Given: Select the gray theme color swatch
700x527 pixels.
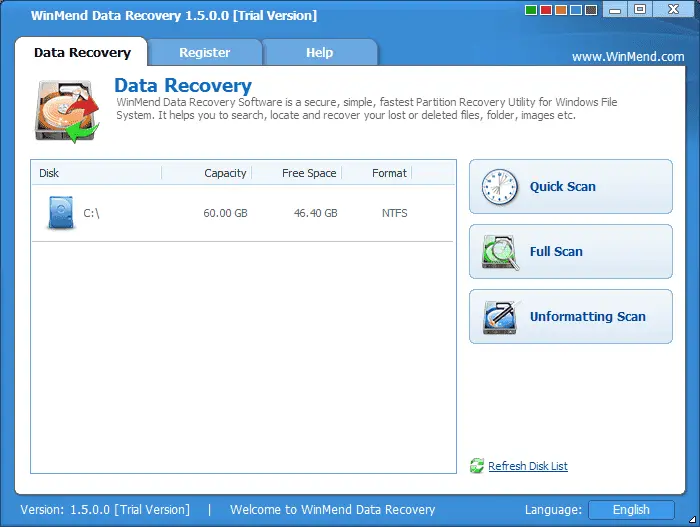Looking at the screenshot, I should 592,10.
